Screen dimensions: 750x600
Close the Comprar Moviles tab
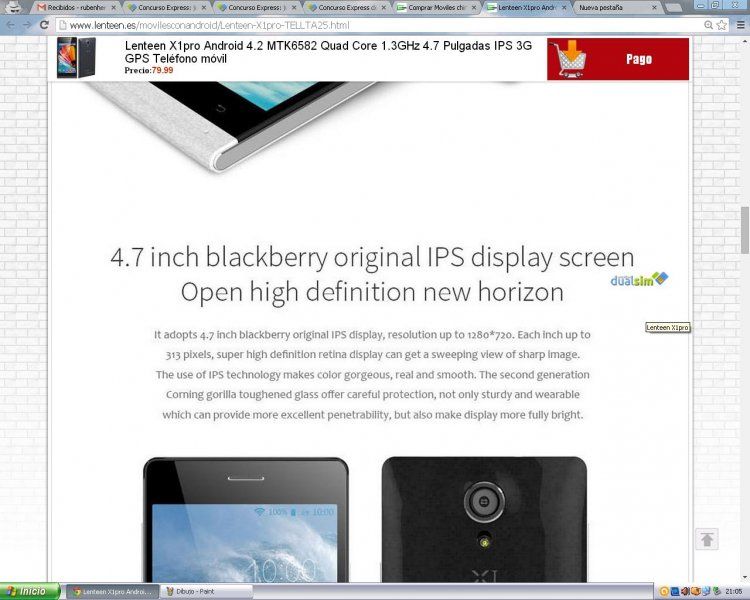tap(474, 8)
